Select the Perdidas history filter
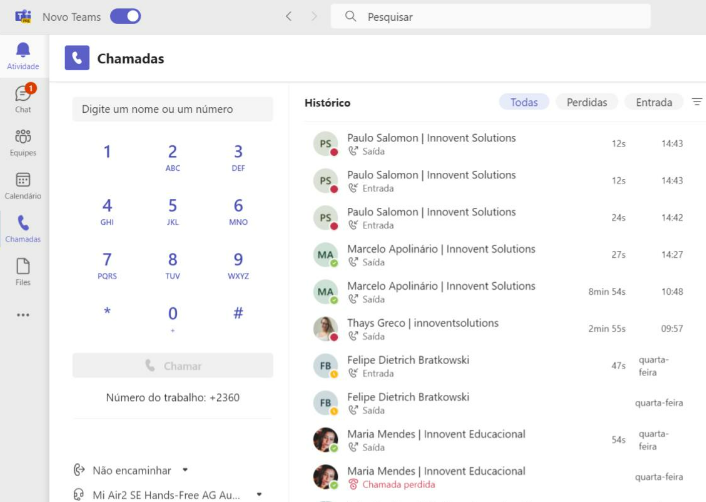 (587, 102)
